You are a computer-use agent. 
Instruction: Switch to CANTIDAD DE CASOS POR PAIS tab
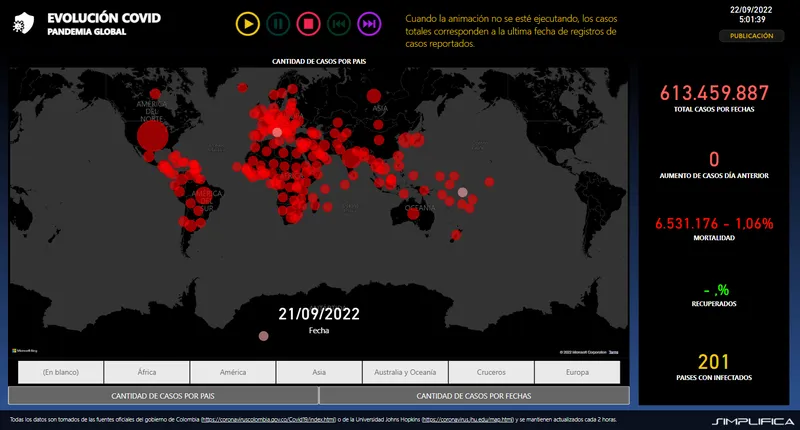tap(163, 396)
